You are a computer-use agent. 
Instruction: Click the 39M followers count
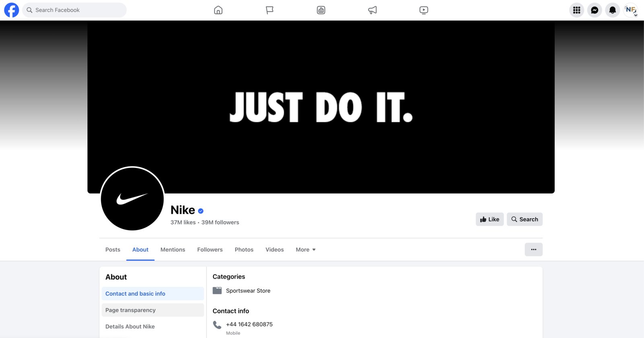[x=220, y=223]
